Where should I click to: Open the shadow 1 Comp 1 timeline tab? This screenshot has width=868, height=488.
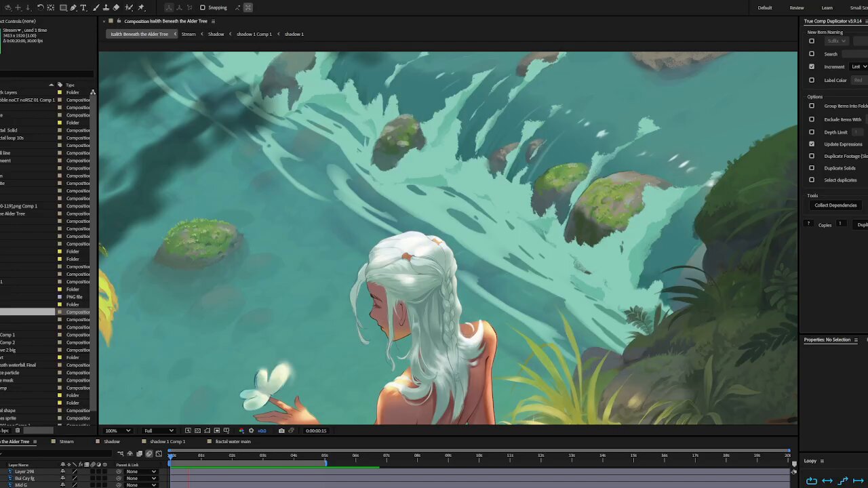pos(167,441)
